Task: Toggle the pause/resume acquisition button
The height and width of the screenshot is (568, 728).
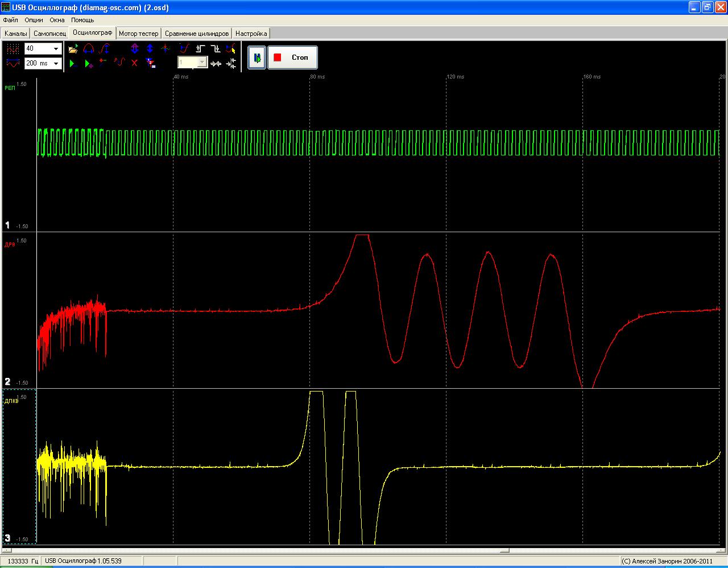Action: (257, 57)
